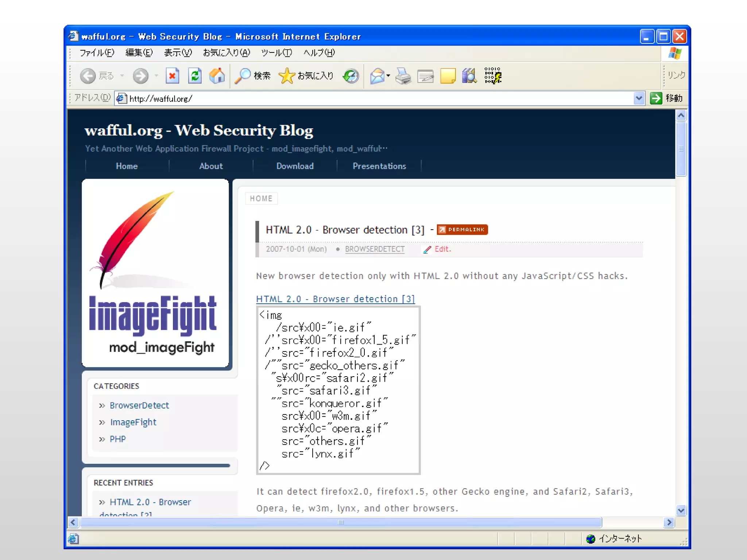The width and height of the screenshot is (747, 560).
Task: Open the Mail button dropdown arrow
Action: [388, 76]
